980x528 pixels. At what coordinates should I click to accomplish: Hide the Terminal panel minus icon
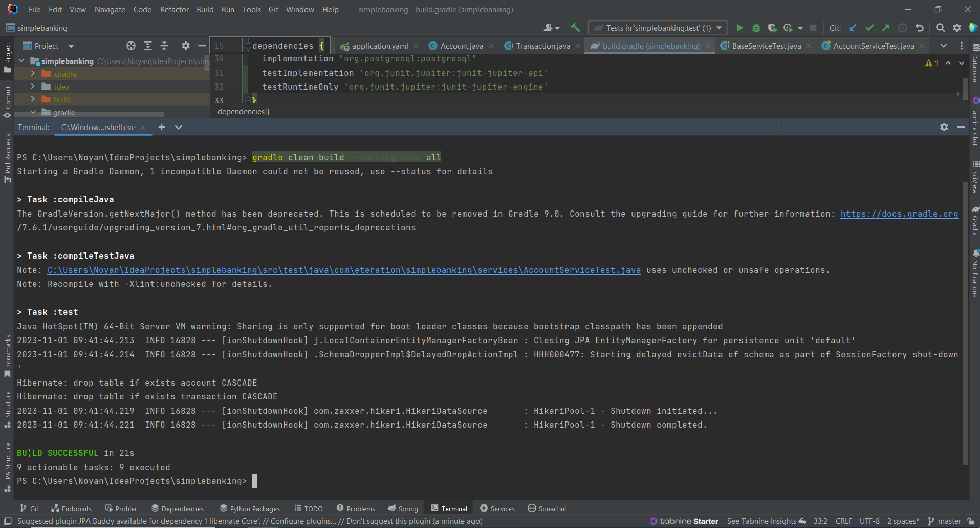(x=961, y=127)
